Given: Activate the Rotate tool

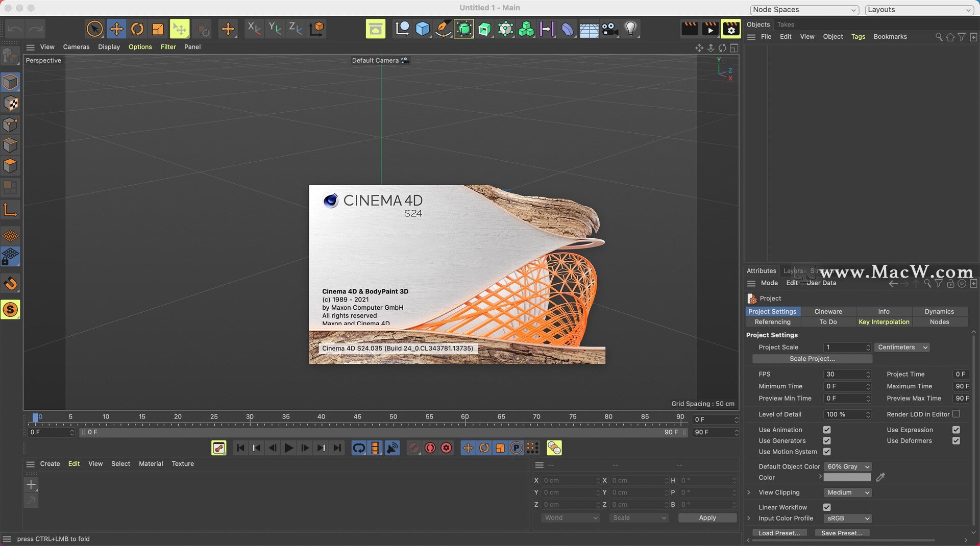Looking at the screenshot, I should [137, 29].
